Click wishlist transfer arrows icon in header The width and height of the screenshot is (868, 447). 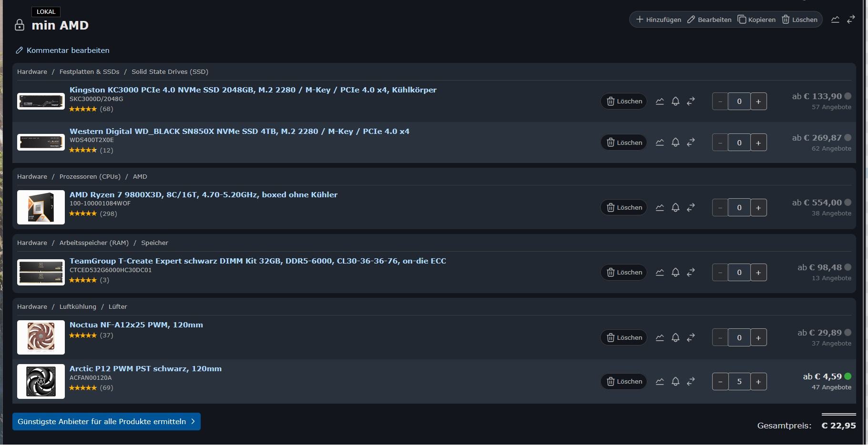click(851, 20)
